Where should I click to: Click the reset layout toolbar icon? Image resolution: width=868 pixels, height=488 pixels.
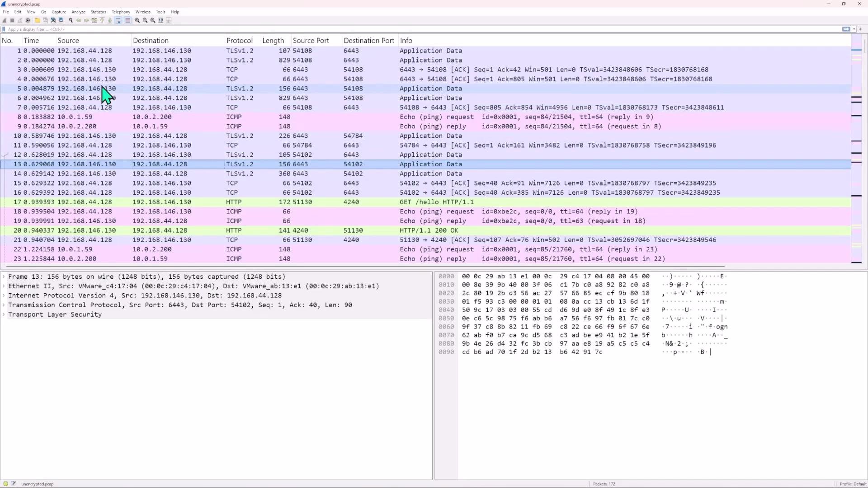[169, 20]
